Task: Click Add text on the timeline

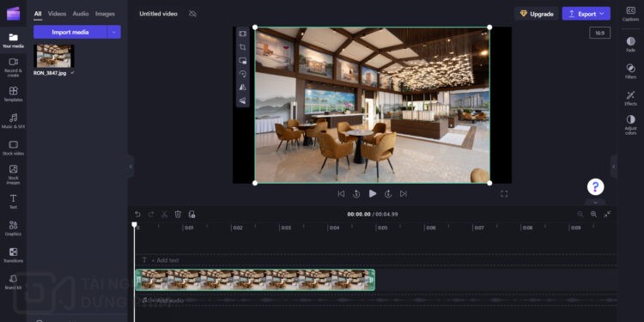Action: 165,260
